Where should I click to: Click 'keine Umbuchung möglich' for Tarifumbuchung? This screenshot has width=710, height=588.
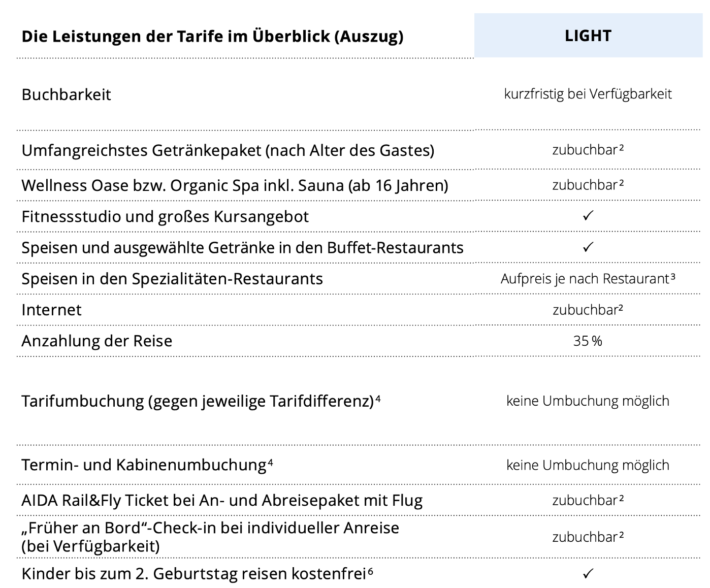click(x=588, y=401)
